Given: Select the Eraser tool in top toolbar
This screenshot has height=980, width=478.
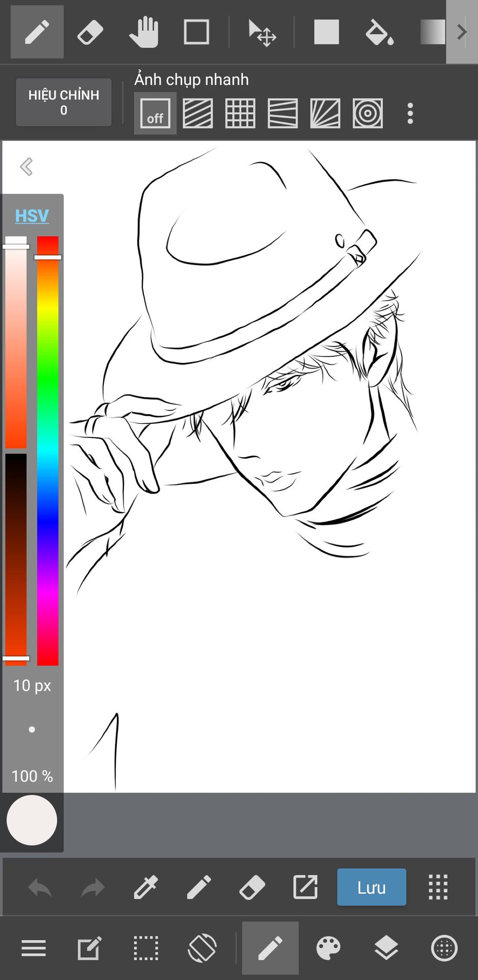Looking at the screenshot, I should 90,32.
